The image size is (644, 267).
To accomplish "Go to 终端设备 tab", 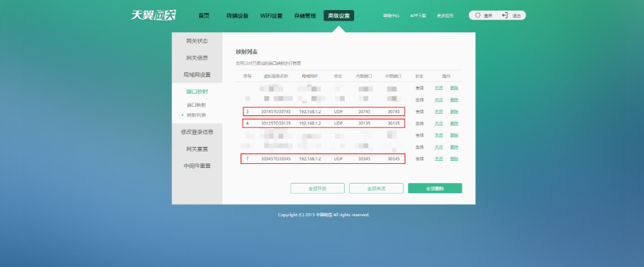I will [237, 16].
